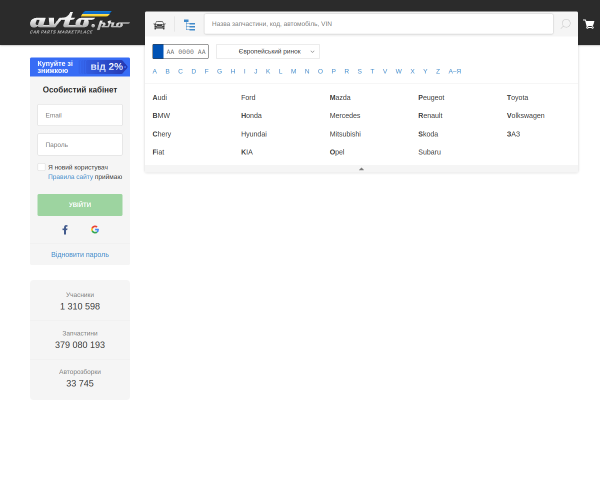This screenshot has height=480, width=600.
Task: Sign in with Google icon
Action: tap(95, 229)
